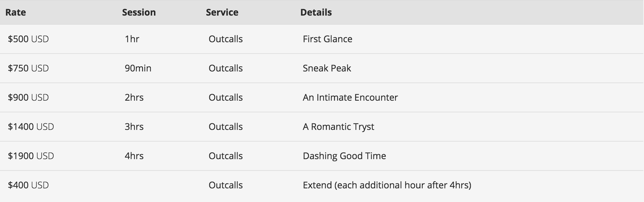Image resolution: width=644 pixels, height=202 pixels.
Task: Select the $500 USD rate cell
Action: pyautogui.click(x=28, y=39)
